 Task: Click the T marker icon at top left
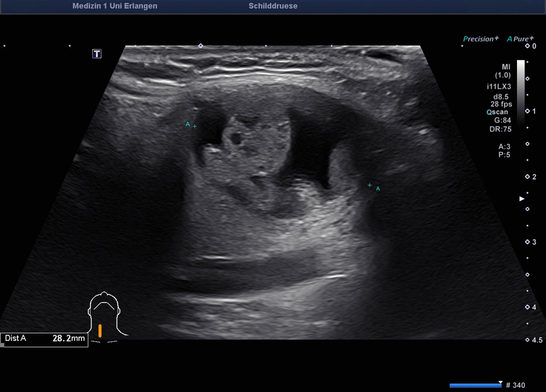click(97, 53)
